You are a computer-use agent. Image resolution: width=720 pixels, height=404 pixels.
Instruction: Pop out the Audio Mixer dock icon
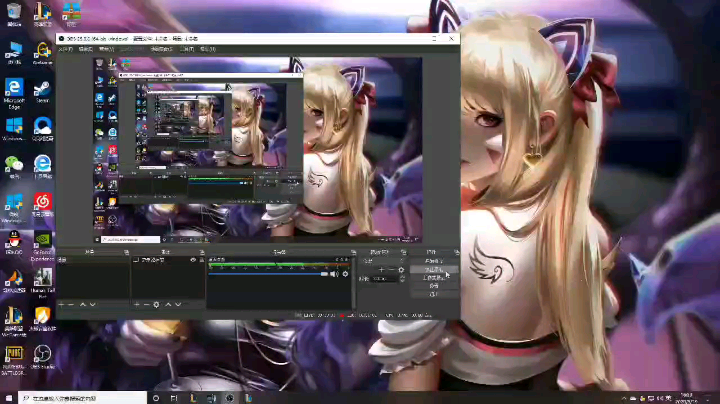click(353, 252)
